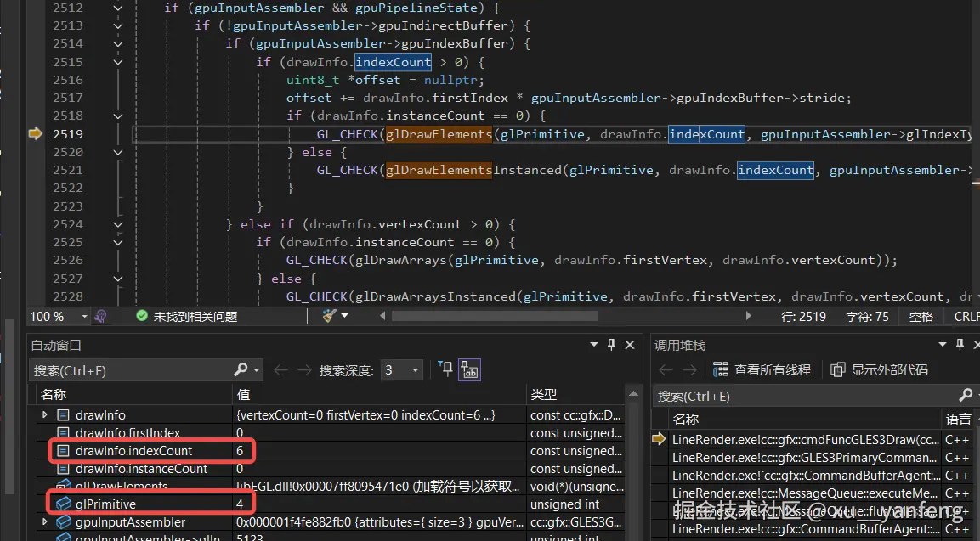The image size is (980, 541).
Task: Collapse the fold at line 2525
Action: coord(117,242)
